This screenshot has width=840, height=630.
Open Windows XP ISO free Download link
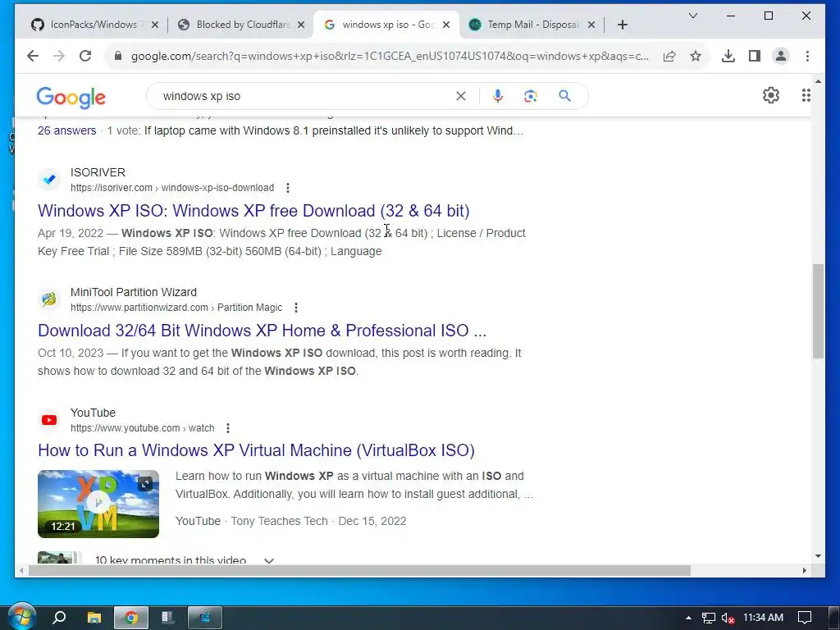253,211
